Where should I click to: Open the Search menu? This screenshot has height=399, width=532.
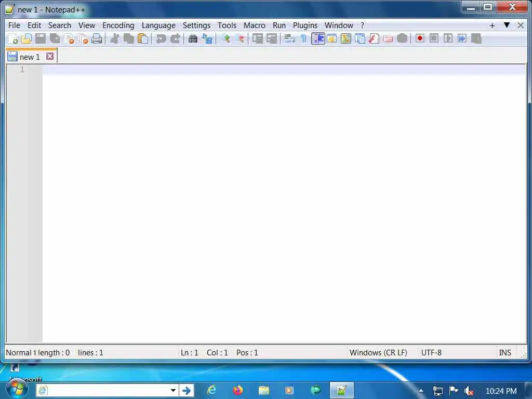click(x=60, y=25)
